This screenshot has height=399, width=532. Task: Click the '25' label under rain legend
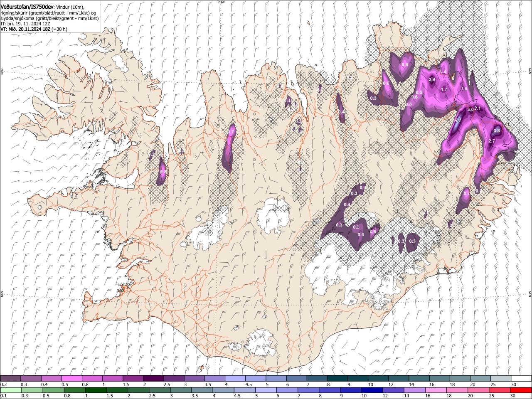pos(492,396)
